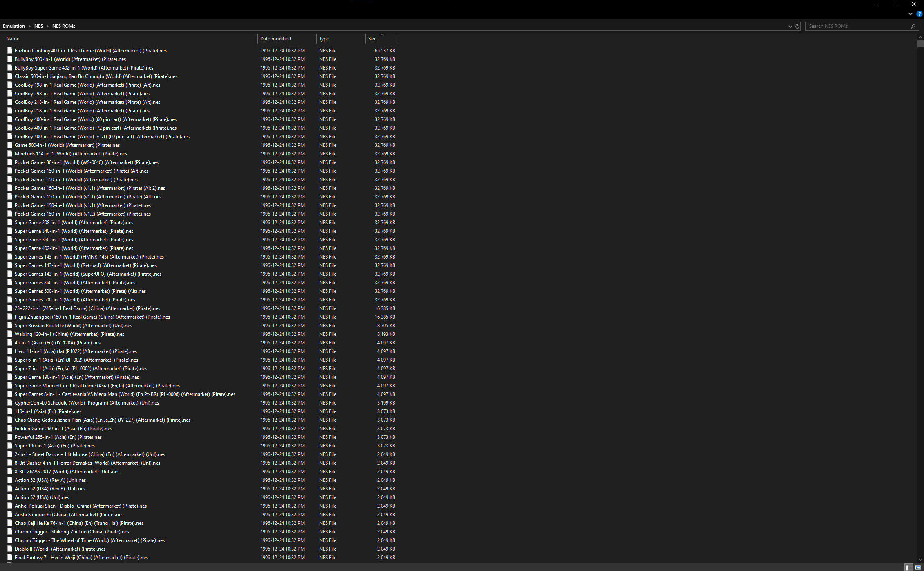Viewport: 924px width, 571px height.
Task: Select 8-BIT XMAS 2017 file icon
Action: pos(9,472)
